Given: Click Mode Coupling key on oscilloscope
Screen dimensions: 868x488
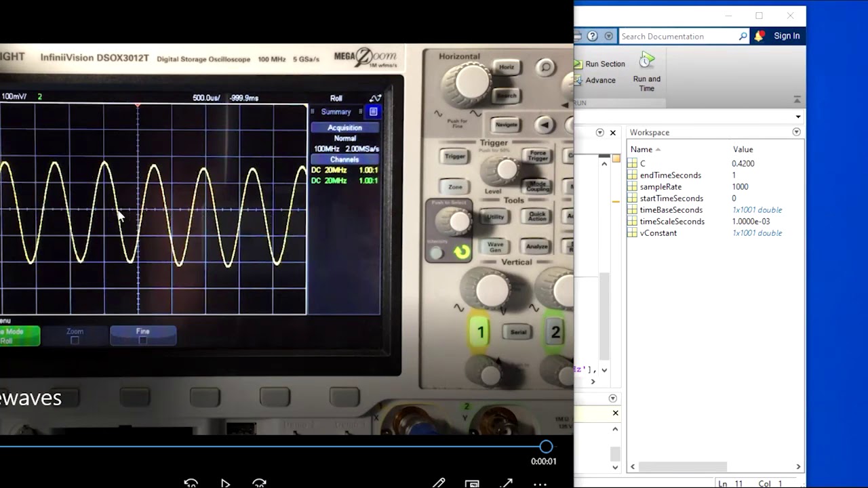Looking at the screenshot, I should point(538,186).
